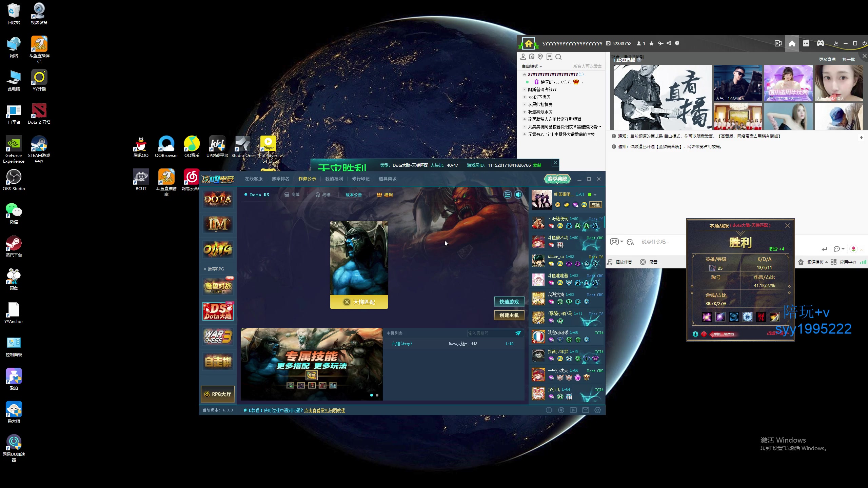The image size is (868, 488).
Task: Open the YY user list person icon
Action: (x=523, y=57)
